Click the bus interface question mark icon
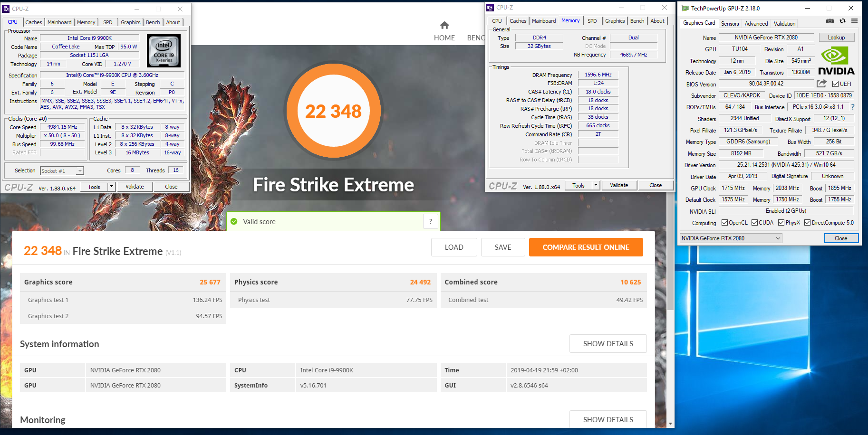This screenshot has height=435, width=868. (x=853, y=107)
